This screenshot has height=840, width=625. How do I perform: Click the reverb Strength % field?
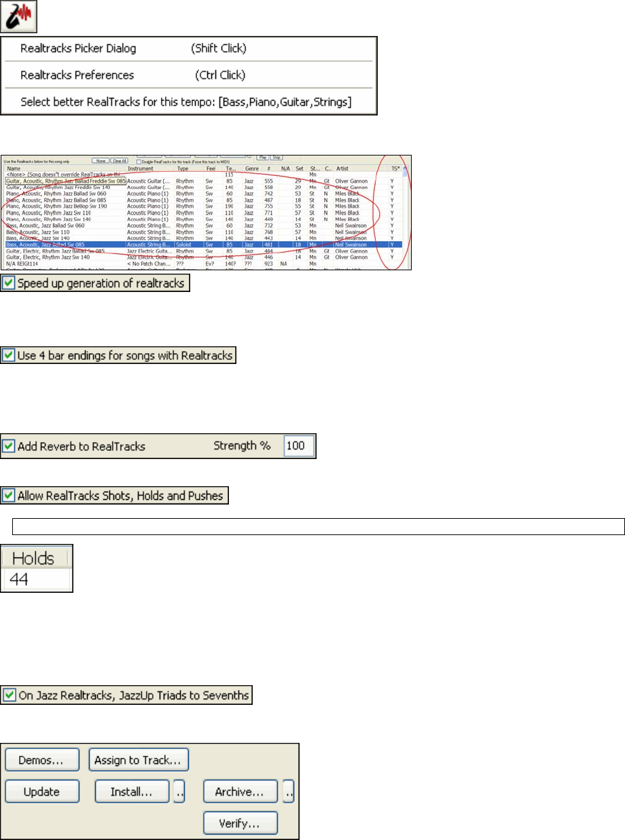(298, 446)
